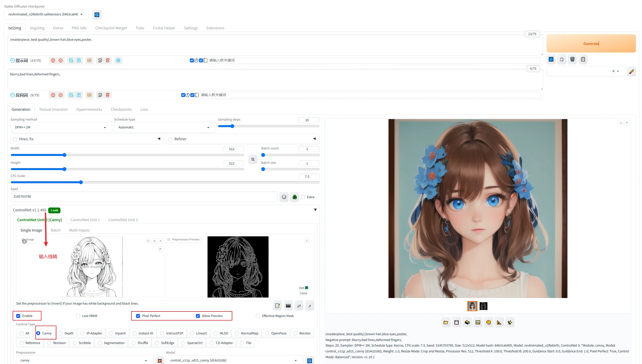Swap width and height with the arrows button
The width and height of the screenshot is (642, 364).
(253, 159)
